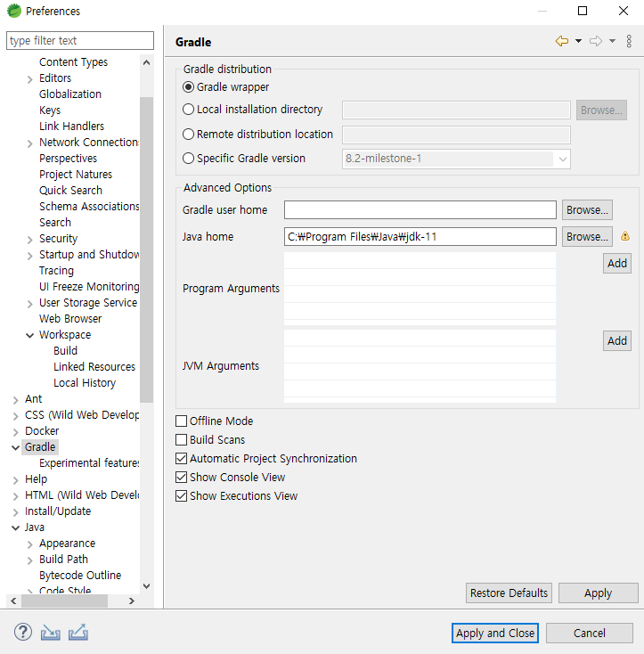Image resolution: width=644 pixels, height=654 pixels.
Task: Expand the Docker tree node
Action: [15, 432]
